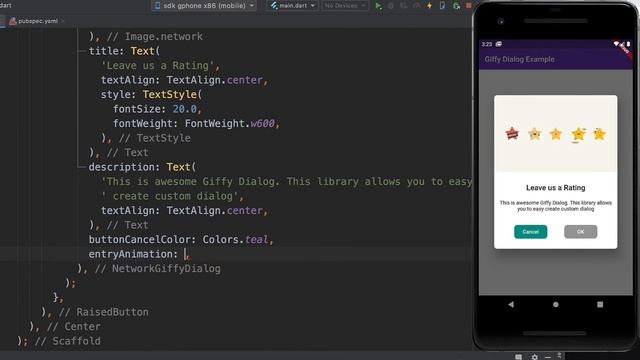Open the No Devices dropdown
The width and height of the screenshot is (640, 360).
344,6
